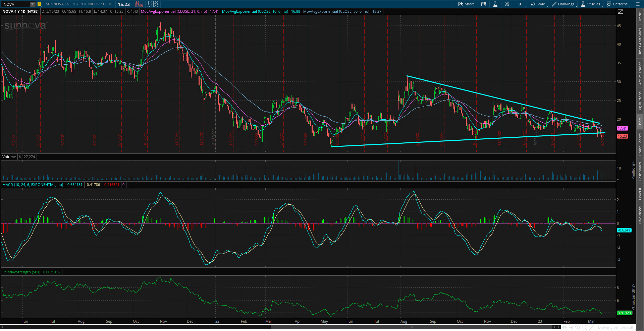
Task: Click the Aug 2022 month label on axis
Action: (404, 321)
